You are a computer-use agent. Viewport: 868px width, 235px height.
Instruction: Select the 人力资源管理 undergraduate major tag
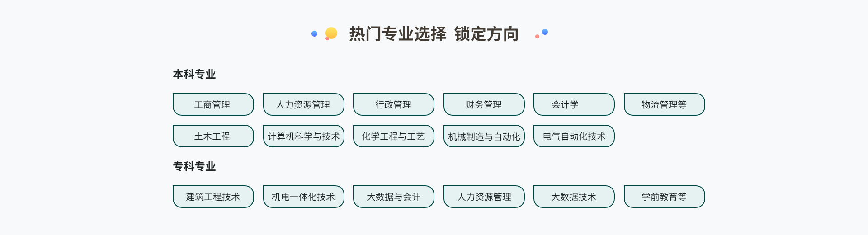point(303,104)
